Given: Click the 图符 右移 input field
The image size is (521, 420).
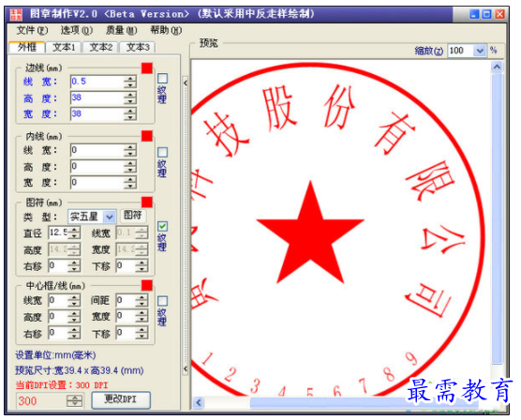Looking at the screenshot, I should click(59, 265).
